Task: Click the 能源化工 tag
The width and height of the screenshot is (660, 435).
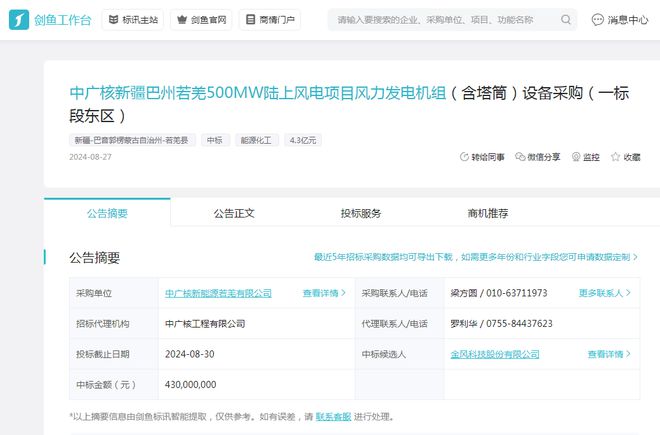Action: (x=256, y=140)
